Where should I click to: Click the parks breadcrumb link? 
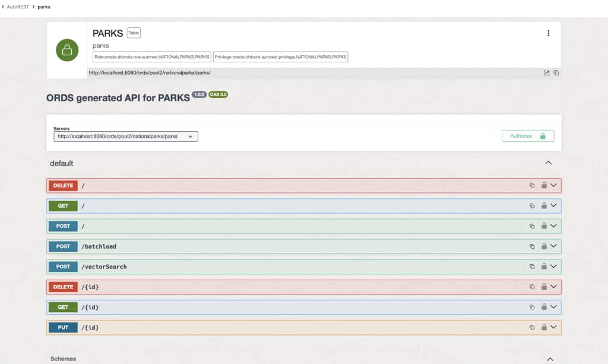pos(44,7)
